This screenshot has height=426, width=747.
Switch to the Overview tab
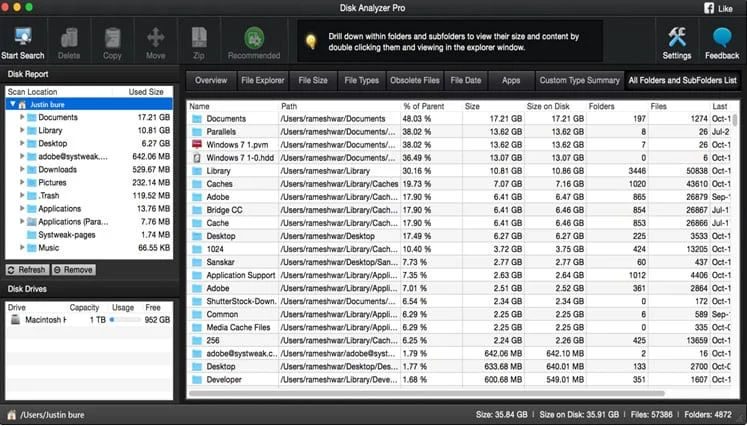[x=211, y=81]
